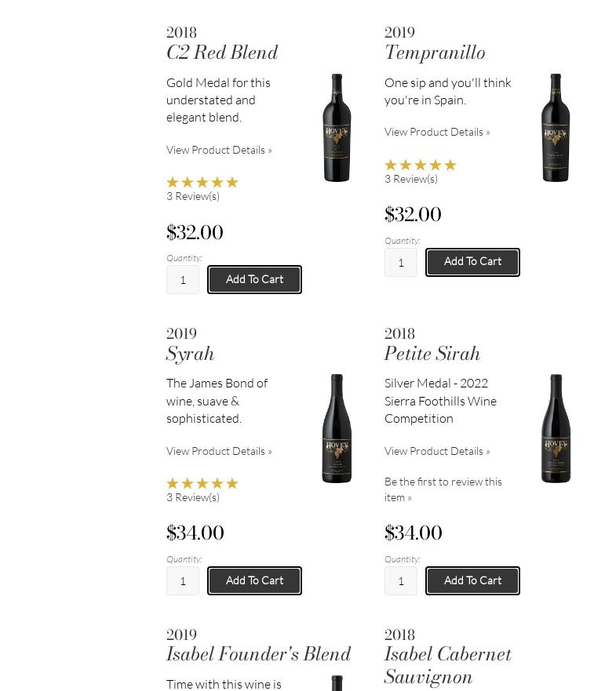Open Isabel Founder's Blend title link
The height and width of the screenshot is (691, 616).
(x=258, y=655)
